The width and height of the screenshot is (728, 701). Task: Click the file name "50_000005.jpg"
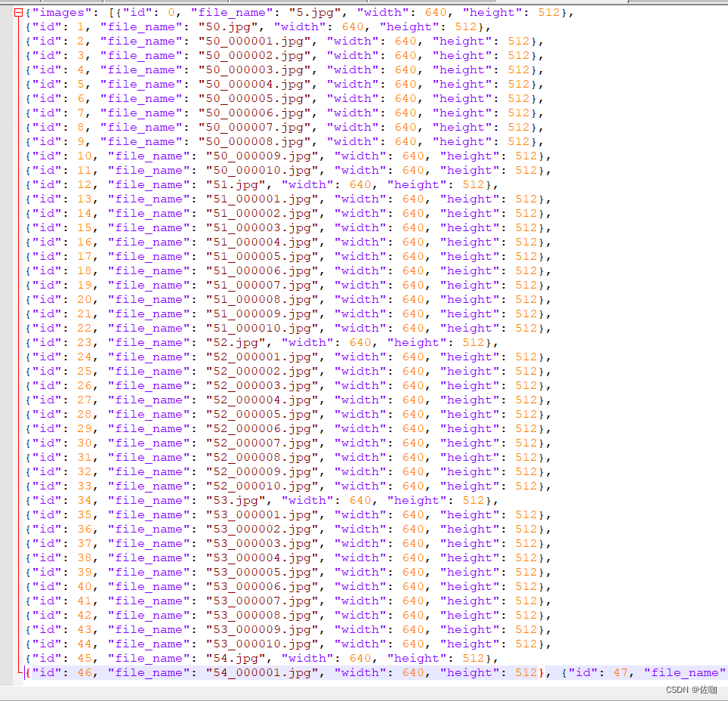pyautogui.click(x=254, y=99)
